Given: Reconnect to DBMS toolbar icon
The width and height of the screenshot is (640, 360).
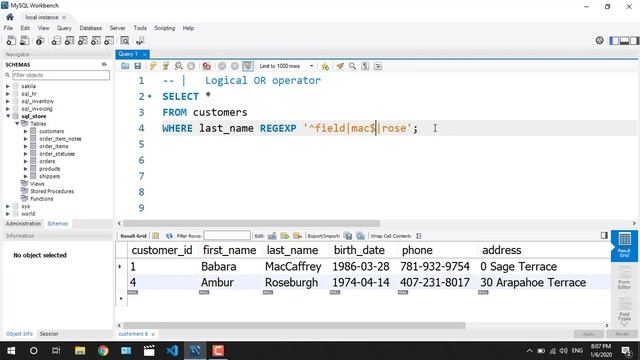Looking at the screenshot, I should pyautogui.click(x=140, y=40).
